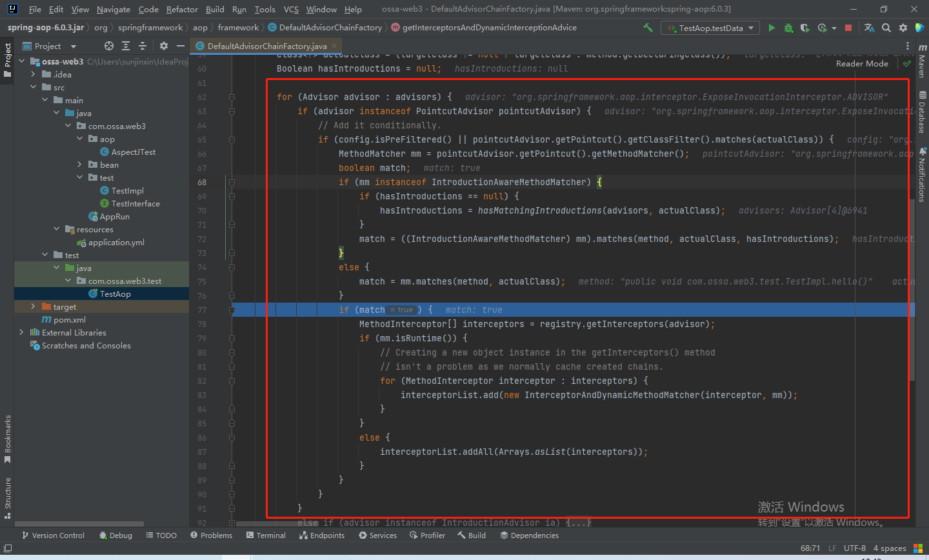Click the green checkmark inspections indicator

(907, 64)
